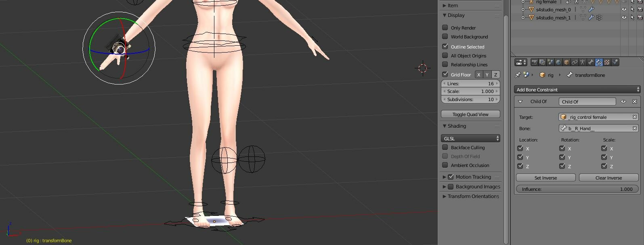Click the mesh data icon for s4studio_mesh_1
Screen dimensions: 644x245
(583, 17)
